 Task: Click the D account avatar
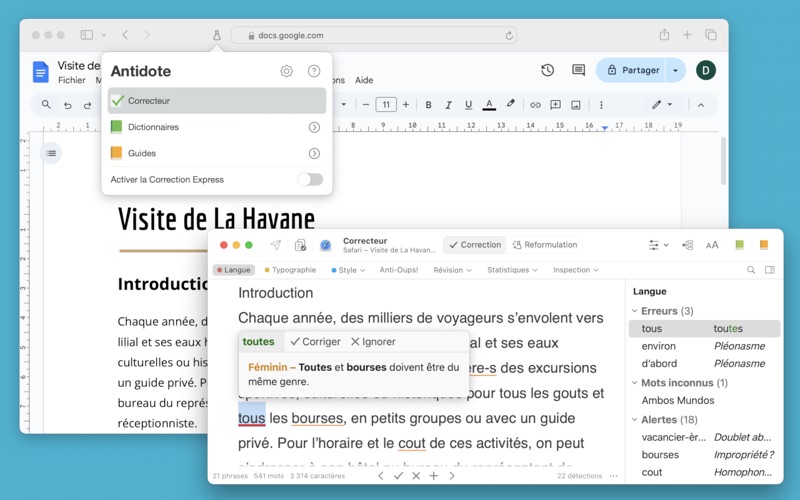coord(706,70)
